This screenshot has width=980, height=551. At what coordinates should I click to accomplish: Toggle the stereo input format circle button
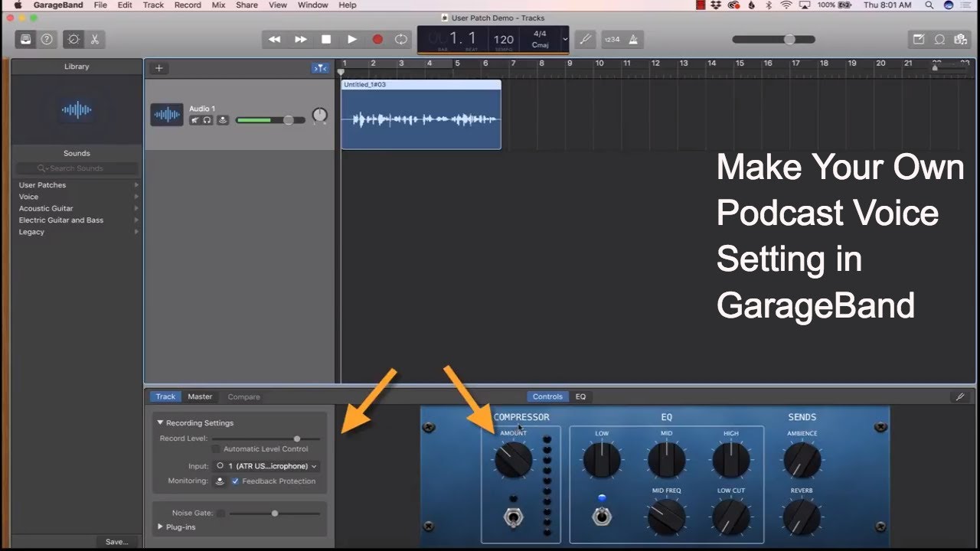pos(220,466)
